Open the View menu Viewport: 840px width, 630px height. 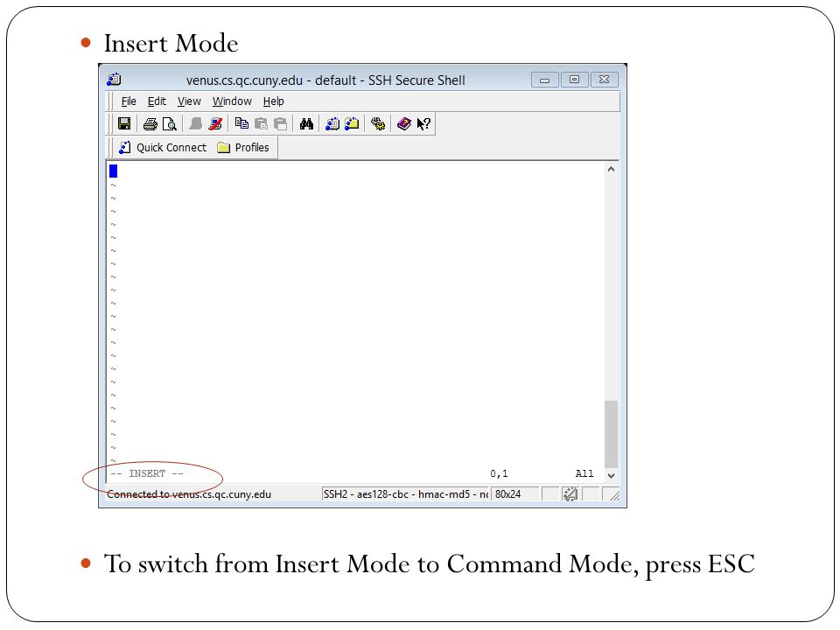189,101
